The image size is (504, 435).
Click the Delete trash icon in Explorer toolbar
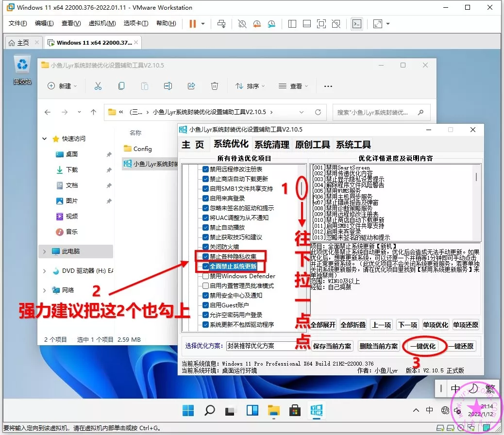click(x=215, y=86)
